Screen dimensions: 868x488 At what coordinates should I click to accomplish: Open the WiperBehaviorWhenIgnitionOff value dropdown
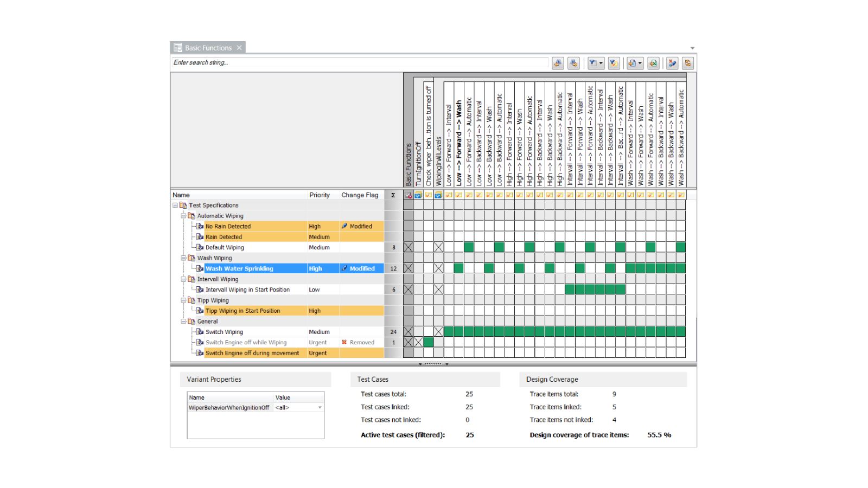point(320,408)
